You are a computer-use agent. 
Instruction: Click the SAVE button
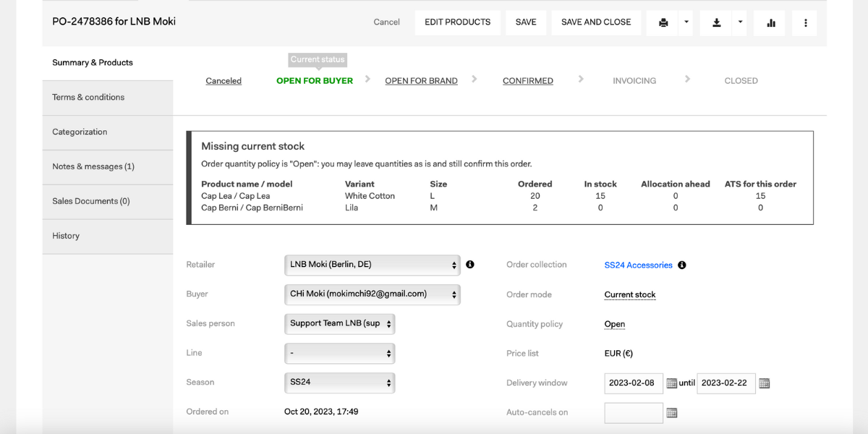pyautogui.click(x=526, y=22)
